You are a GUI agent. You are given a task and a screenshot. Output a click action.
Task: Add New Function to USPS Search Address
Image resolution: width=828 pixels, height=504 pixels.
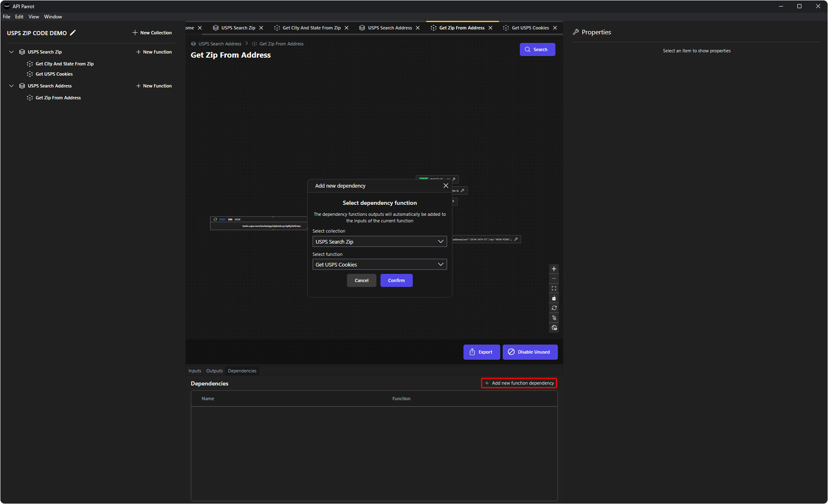coord(154,86)
